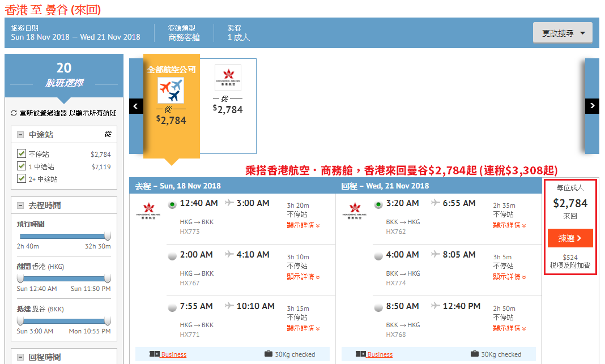Show details for return flight HX762
The height and width of the screenshot is (364, 605).
[510, 225]
